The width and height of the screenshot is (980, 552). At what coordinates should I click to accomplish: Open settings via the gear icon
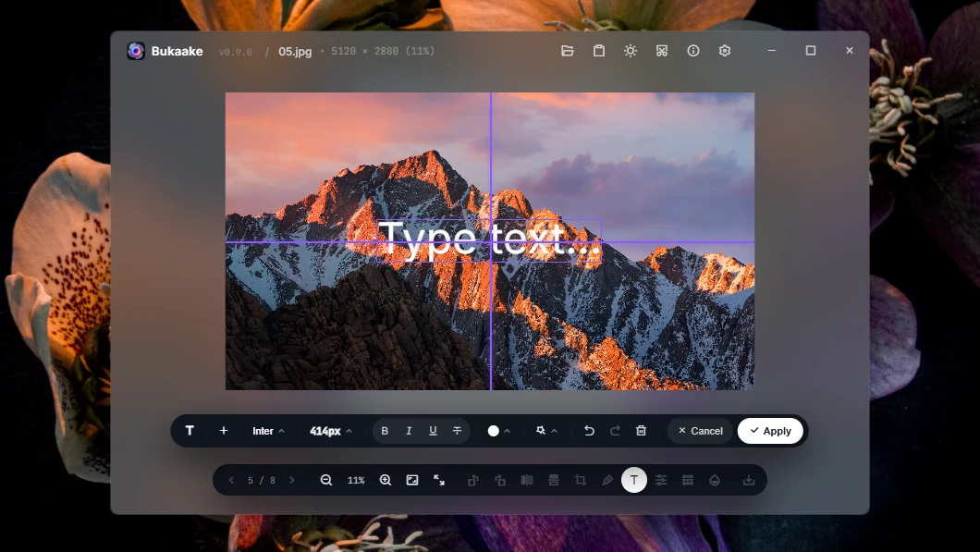(725, 51)
